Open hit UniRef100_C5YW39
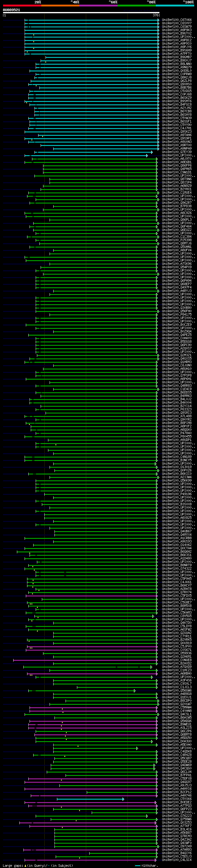The image size is (197, 868). click(x=176, y=118)
